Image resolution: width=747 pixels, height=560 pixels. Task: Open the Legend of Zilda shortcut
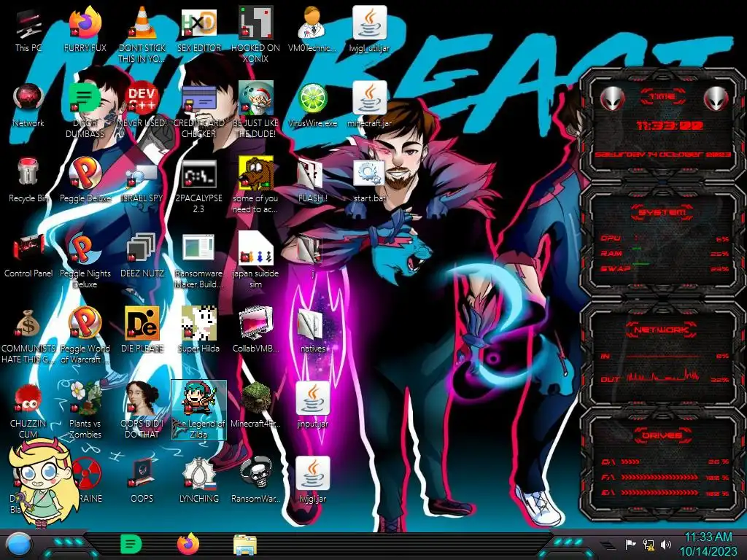point(198,411)
